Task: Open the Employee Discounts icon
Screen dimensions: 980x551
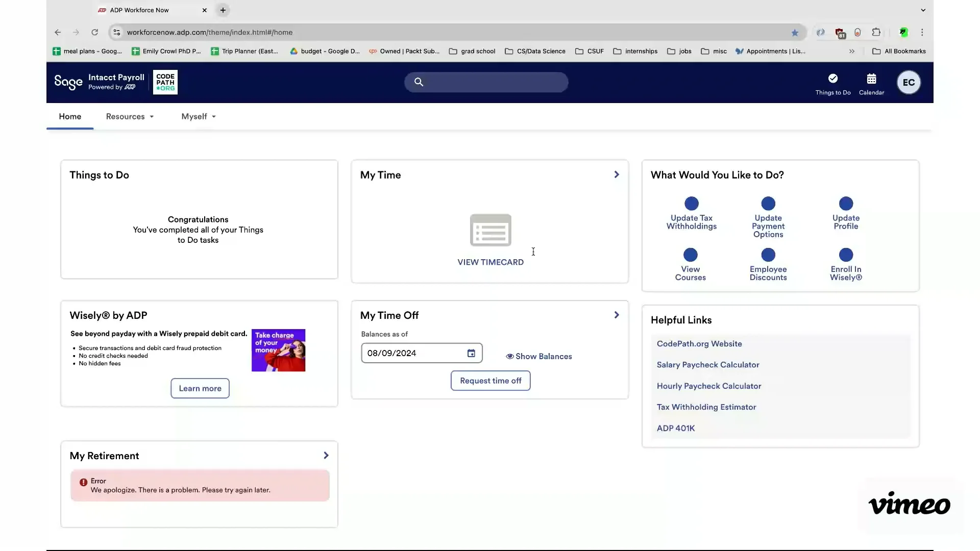Action: pyautogui.click(x=768, y=255)
